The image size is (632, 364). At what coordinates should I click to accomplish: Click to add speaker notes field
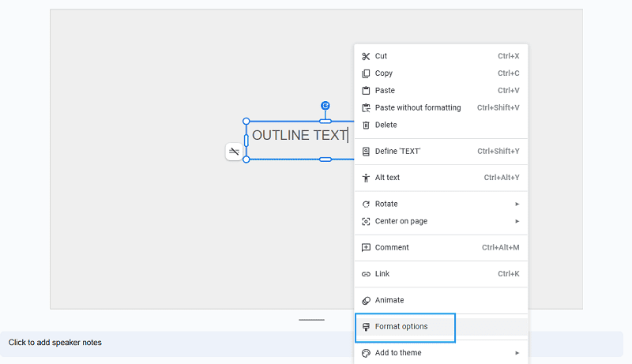coord(311,343)
